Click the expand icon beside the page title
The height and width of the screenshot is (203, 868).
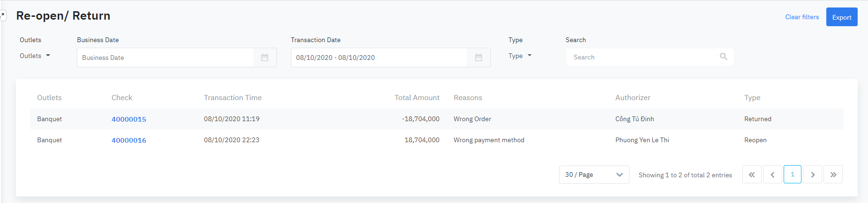(x=2, y=15)
